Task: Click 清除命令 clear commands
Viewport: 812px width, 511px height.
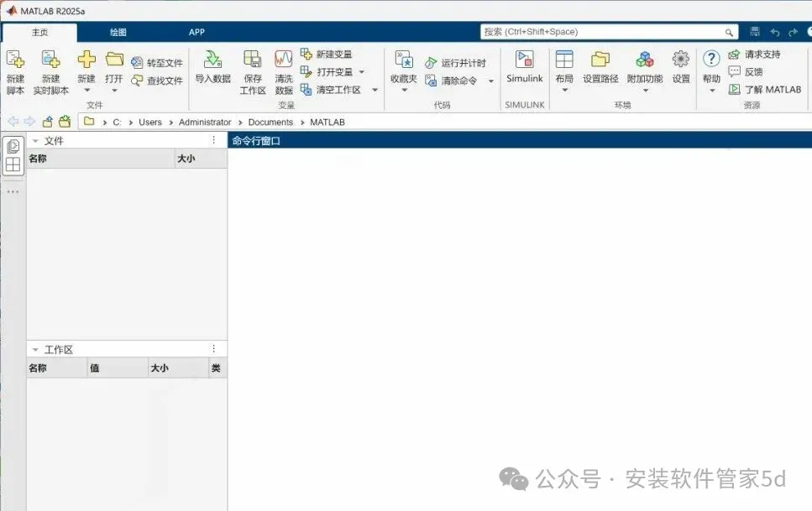Action: (451, 81)
